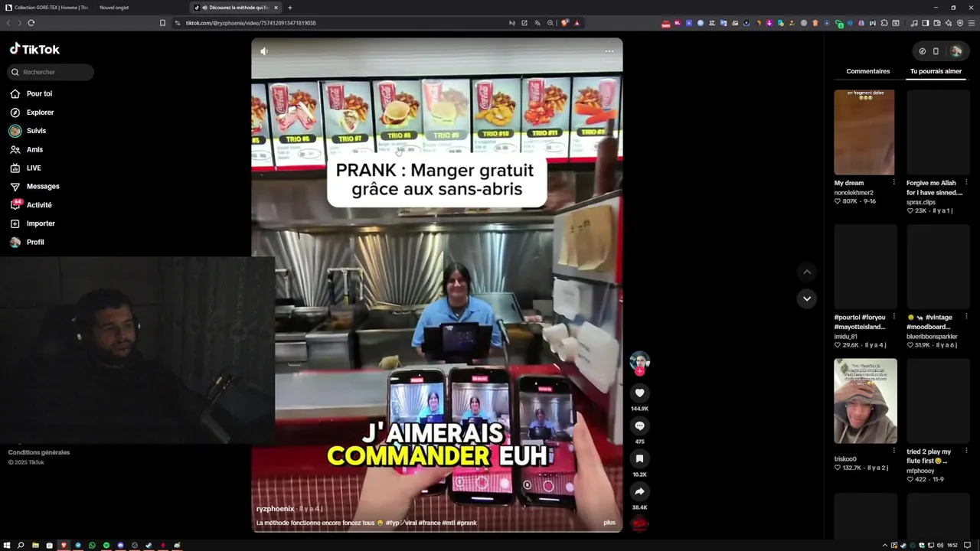The image size is (980, 551).
Task: Open the triskoo0 recommended video thumbnail
Action: [x=865, y=401]
